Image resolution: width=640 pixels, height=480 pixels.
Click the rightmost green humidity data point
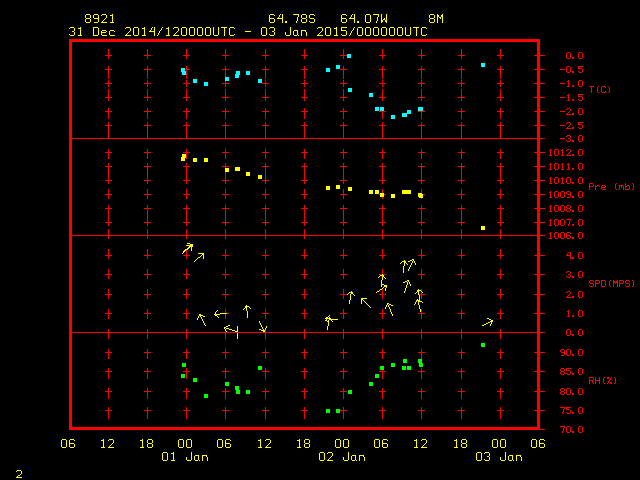click(483, 345)
